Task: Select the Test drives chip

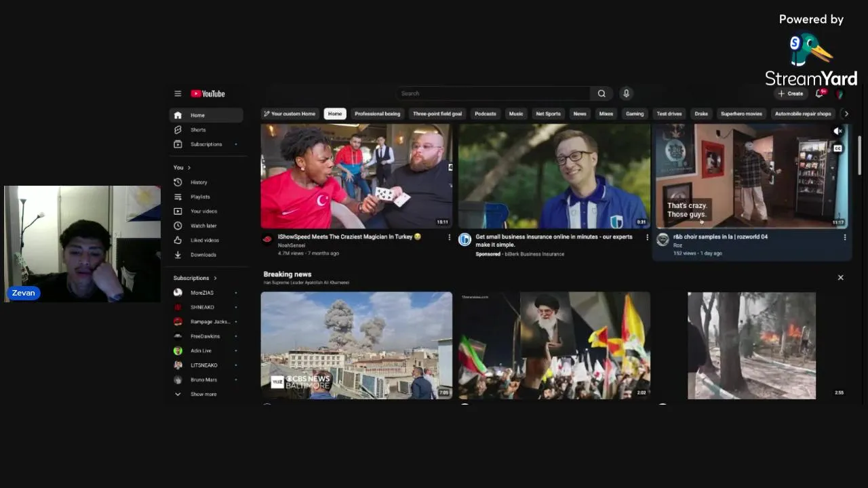Action: pyautogui.click(x=669, y=114)
